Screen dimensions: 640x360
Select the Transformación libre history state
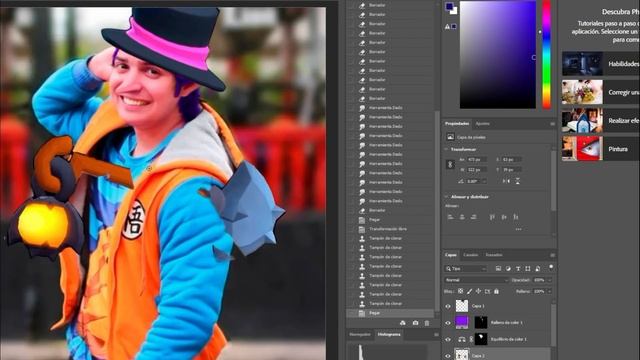click(389, 229)
